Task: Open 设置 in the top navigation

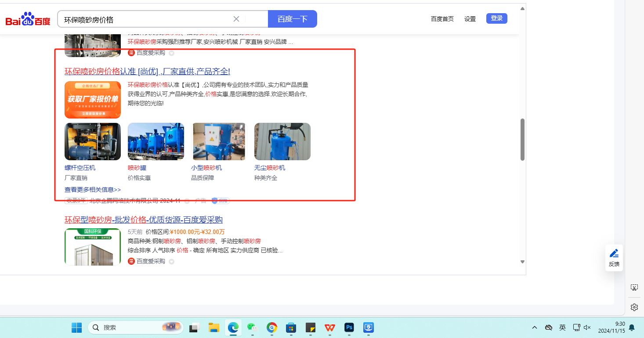Action: coord(470,19)
